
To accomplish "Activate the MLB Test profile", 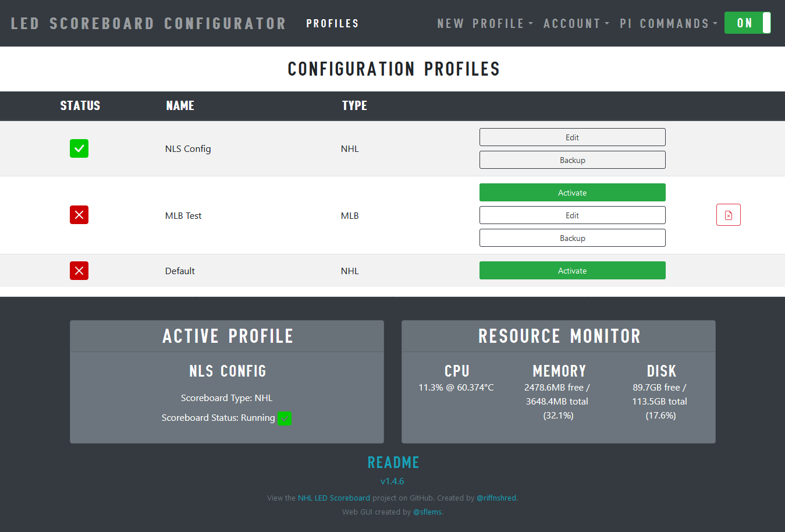I will 572,192.
